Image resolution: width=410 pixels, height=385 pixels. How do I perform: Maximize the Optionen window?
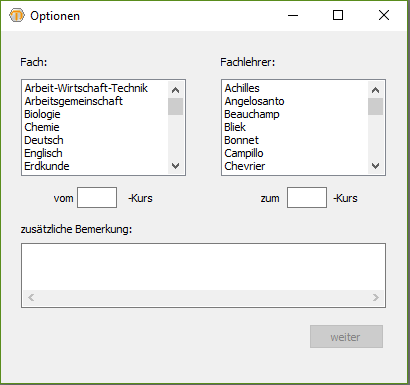click(x=338, y=15)
